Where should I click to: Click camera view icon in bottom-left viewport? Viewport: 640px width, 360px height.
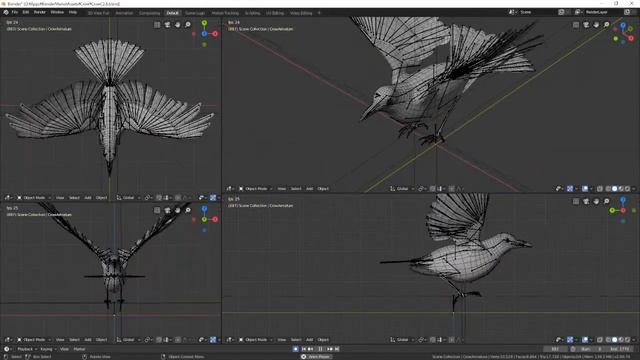tap(167, 210)
